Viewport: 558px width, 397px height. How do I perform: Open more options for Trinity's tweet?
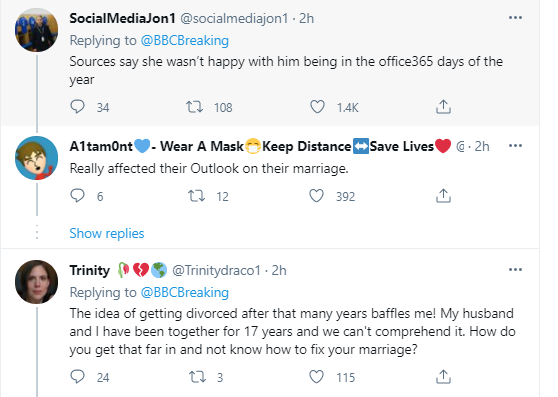515,270
